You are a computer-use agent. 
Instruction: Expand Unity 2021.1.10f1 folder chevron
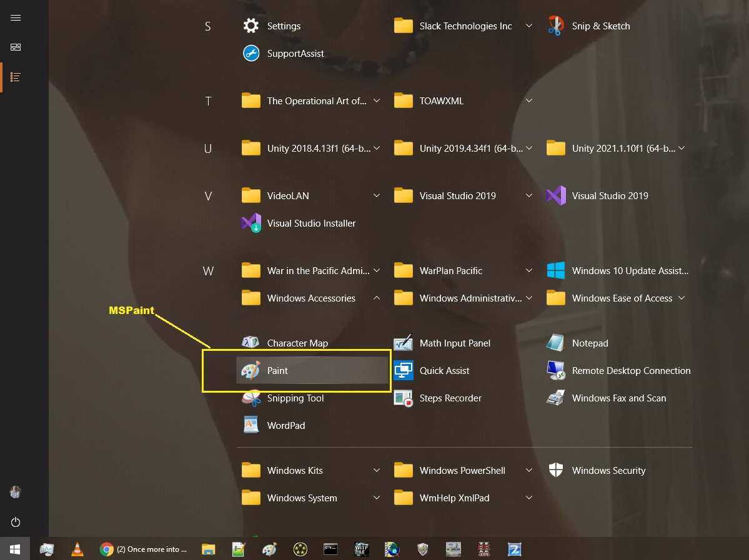pos(682,148)
